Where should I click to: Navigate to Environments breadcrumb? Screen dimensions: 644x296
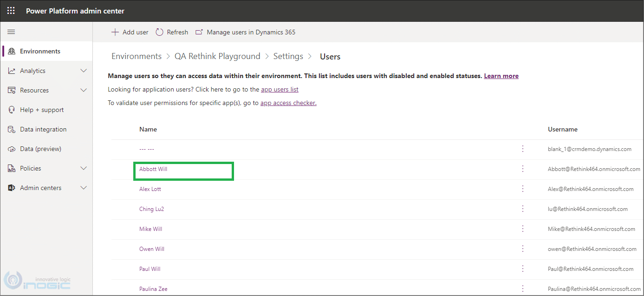click(x=137, y=56)
